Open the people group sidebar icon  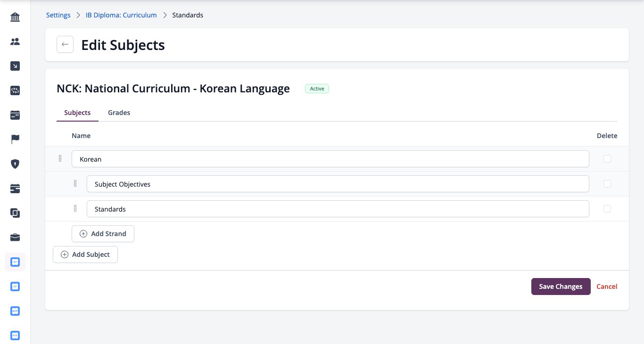pos(15,41)
